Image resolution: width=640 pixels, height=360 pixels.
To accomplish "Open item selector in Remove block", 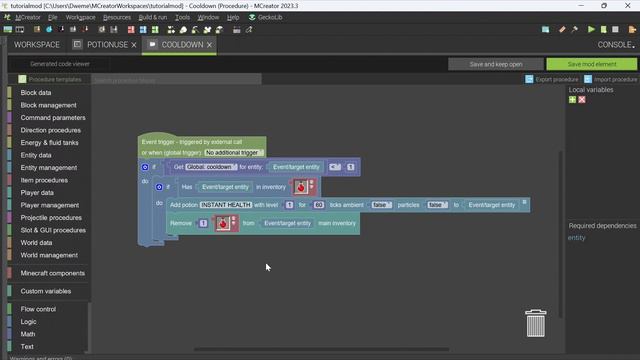I will pyautogui.click(x=223, y=223).
